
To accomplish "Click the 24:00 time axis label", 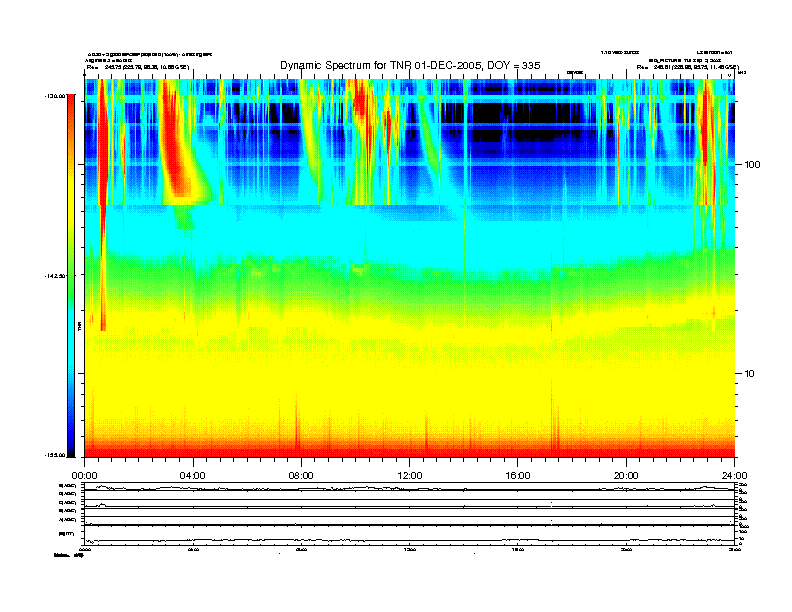I will pos(734,475).
